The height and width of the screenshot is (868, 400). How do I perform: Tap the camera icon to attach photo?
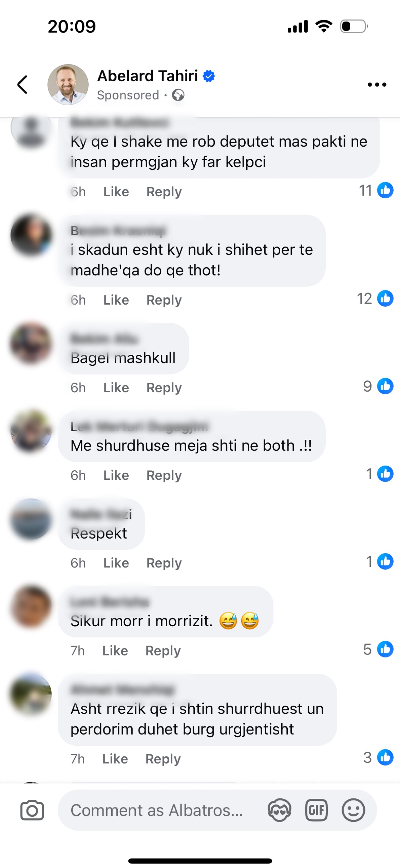click(x=32, y=810)
